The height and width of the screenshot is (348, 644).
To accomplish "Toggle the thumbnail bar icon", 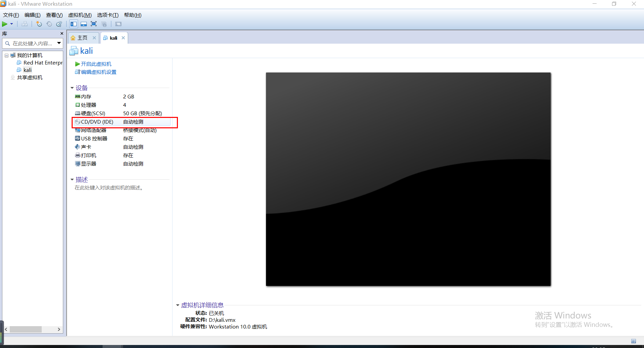I will [x=84, y=24].
